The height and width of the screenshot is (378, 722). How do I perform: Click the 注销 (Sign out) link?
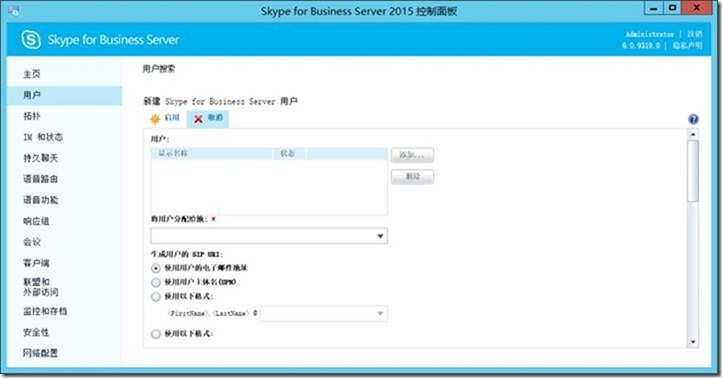[x=694, y=34]
